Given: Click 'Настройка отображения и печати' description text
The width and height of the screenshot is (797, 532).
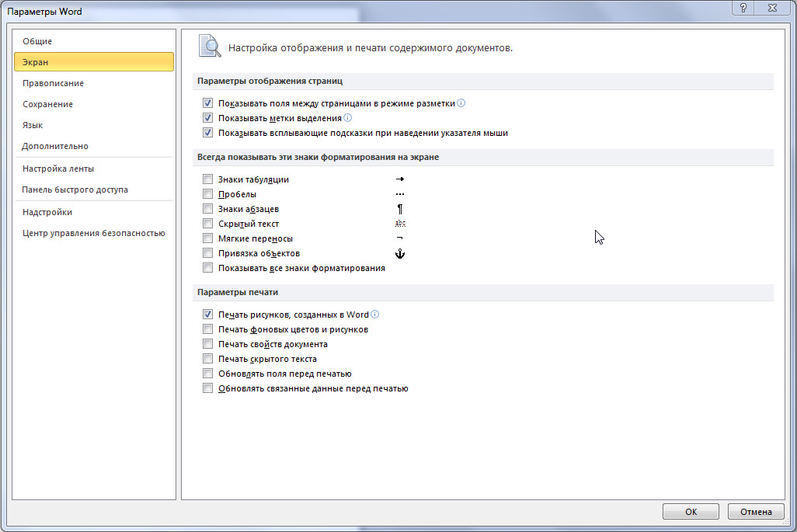Looking at the screenshot, I should (x=370, y=47).
